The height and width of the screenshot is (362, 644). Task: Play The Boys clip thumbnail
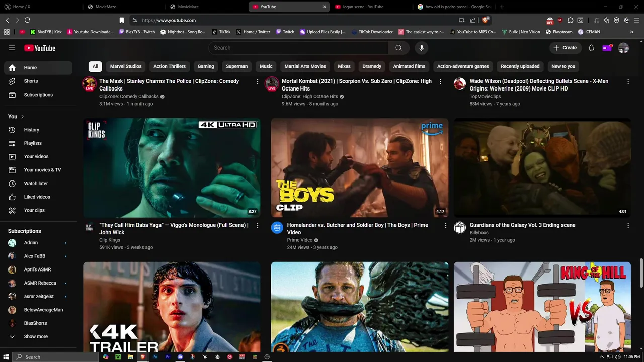click(x=360, y=167)
